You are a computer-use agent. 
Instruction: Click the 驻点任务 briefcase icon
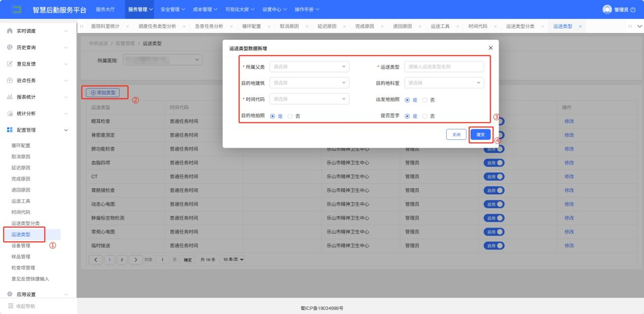[x=9, y=80]
